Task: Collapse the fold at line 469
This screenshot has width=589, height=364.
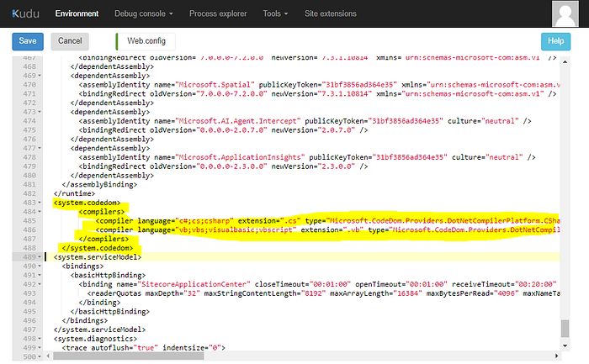Action: [x=40, y=76]
